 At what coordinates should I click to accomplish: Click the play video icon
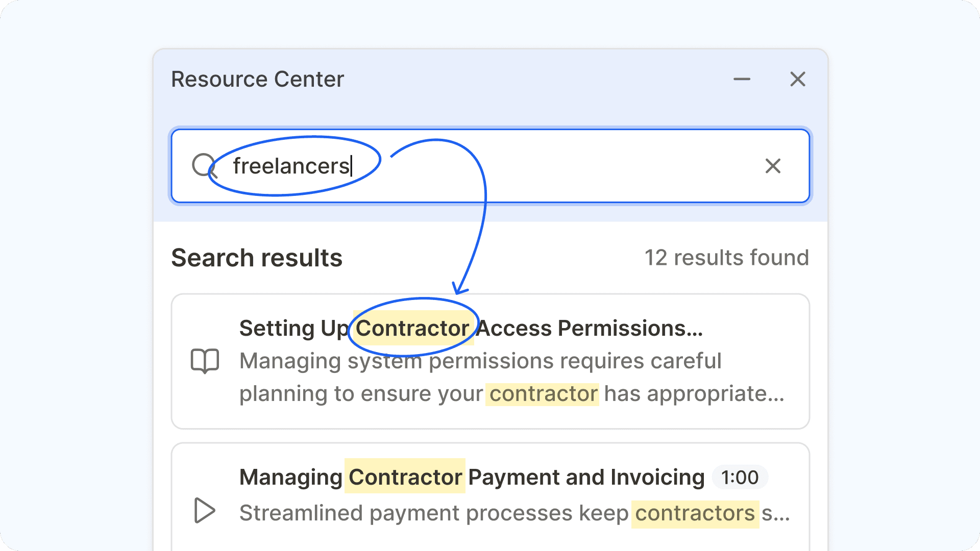point(205,510)
